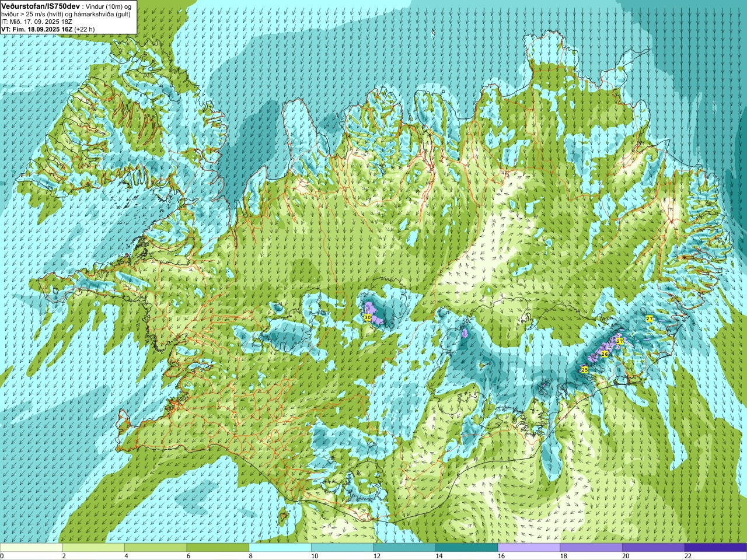
Task: Click the legend scale number 4
Action: [x=126, y=556]
